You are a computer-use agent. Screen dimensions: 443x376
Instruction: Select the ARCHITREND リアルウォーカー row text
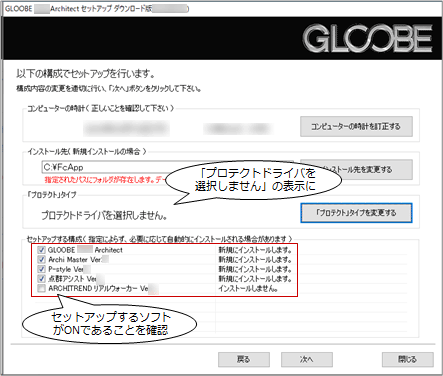[103, 288]
